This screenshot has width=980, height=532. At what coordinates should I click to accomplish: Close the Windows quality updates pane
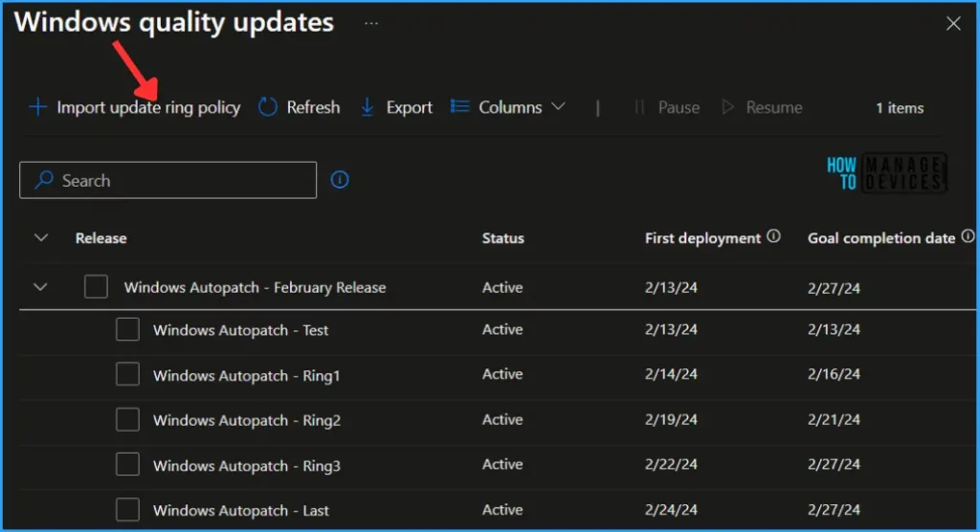(x=953, y=23)
